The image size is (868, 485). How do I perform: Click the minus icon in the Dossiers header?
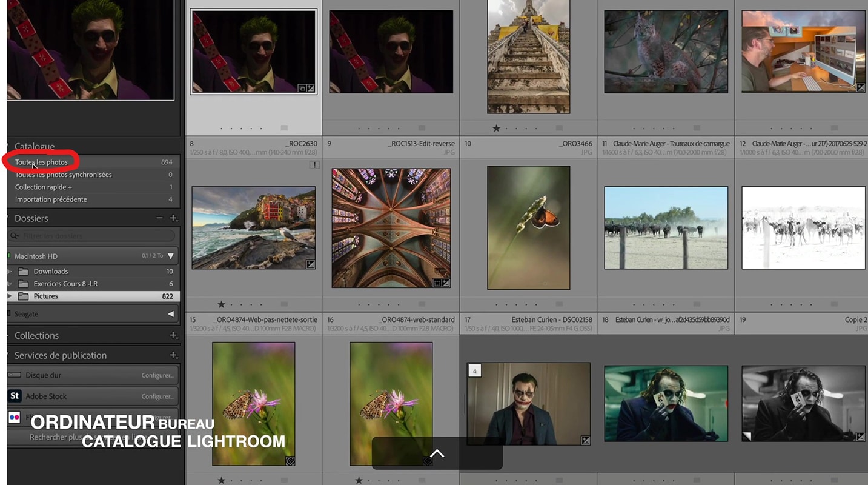click(159, 218)
